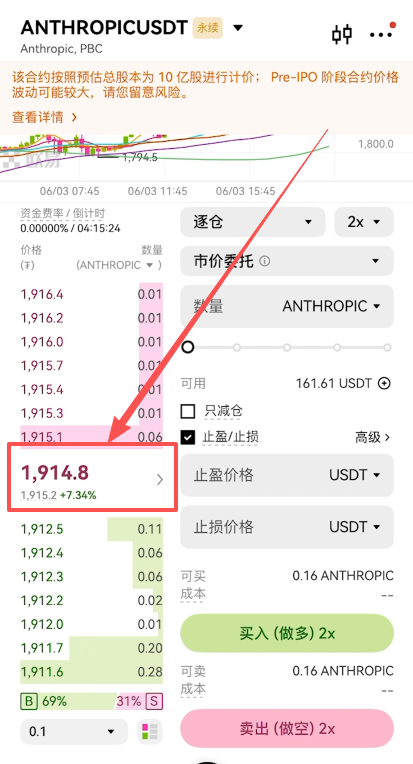Select ask price 1,915.4
This screenshot has height=764, width=413.
[42, 389]
